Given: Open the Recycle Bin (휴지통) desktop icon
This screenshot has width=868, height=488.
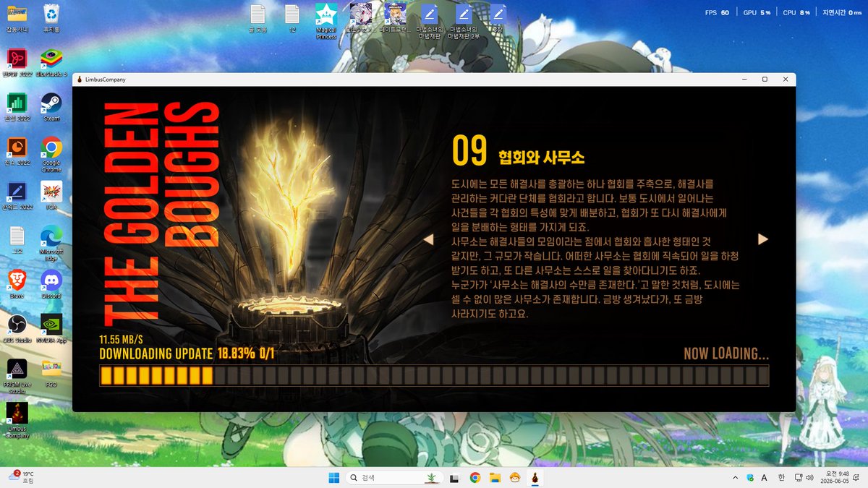Looking at the screenshot, I should point(51,19).
